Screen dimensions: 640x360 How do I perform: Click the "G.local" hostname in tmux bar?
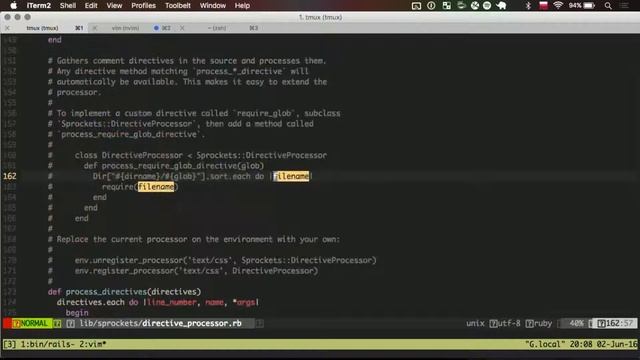point(544,344)
